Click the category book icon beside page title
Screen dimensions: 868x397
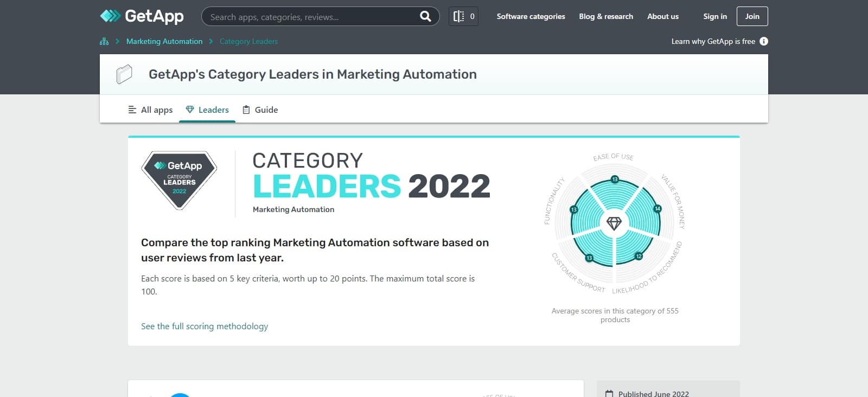click(x=124, y=74)
